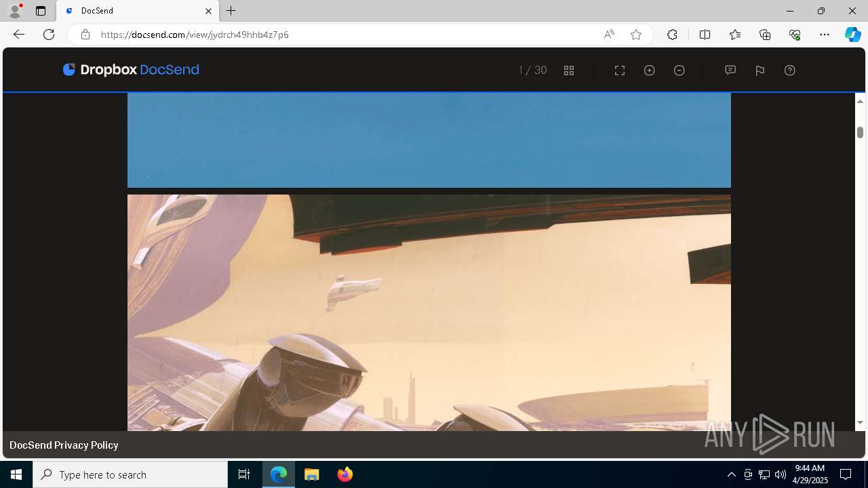This screenshot has width=868, height=488.
Task: Open Microsoft Edge from the taskbar
Action: click(x=279, y=474)
